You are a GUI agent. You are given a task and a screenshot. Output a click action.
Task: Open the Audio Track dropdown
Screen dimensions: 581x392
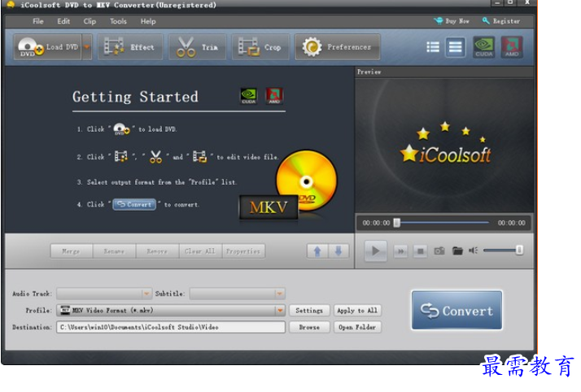pos(104,294)
